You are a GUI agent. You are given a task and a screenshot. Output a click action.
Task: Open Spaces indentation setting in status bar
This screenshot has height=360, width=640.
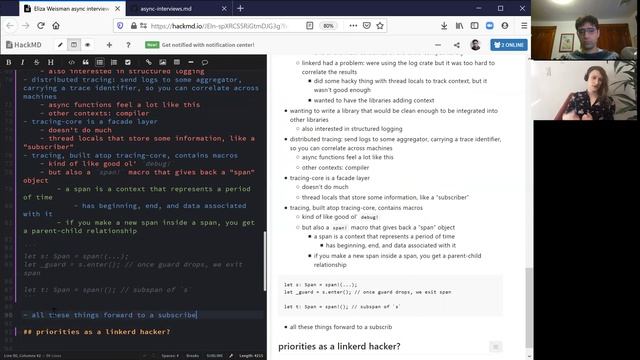(170, 356)
